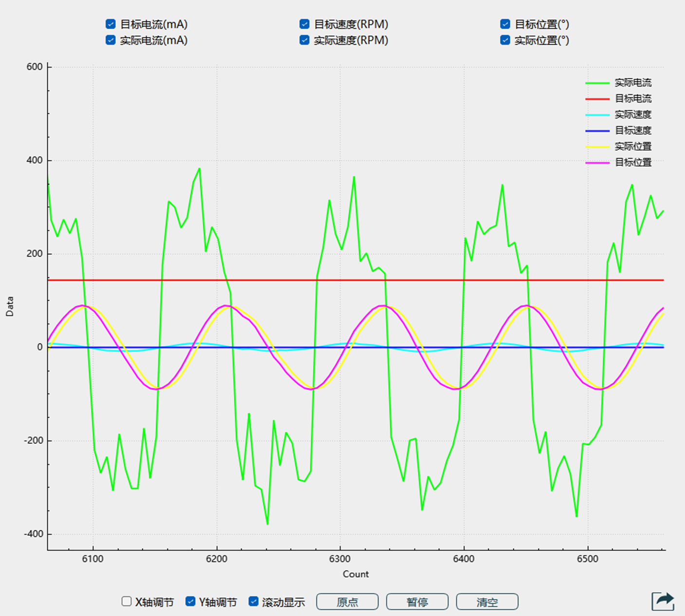Viewport: 685px width, 616px height.
Task: Click the Count x-axis label
Action: [356, 574]
